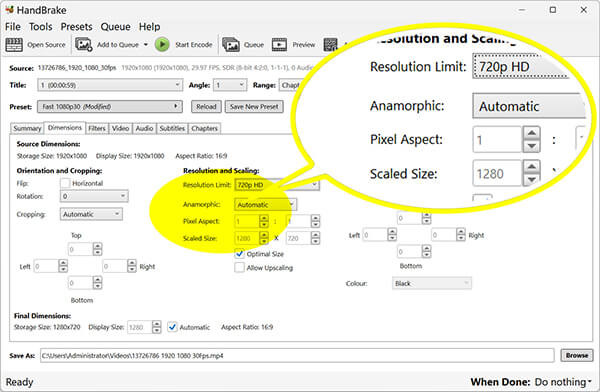
Task: Switch to the Video tab
Action: pyautogui.click(x=120, y=128)
